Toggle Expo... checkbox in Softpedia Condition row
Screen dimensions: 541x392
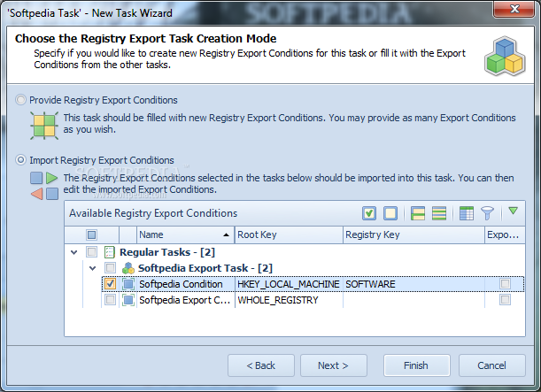tap(505, 284)
